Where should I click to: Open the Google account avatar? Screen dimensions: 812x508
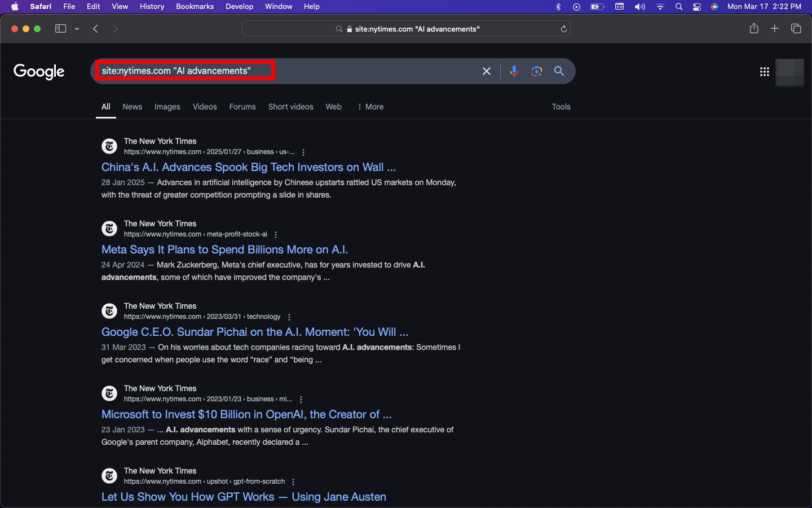coord(789,72)
